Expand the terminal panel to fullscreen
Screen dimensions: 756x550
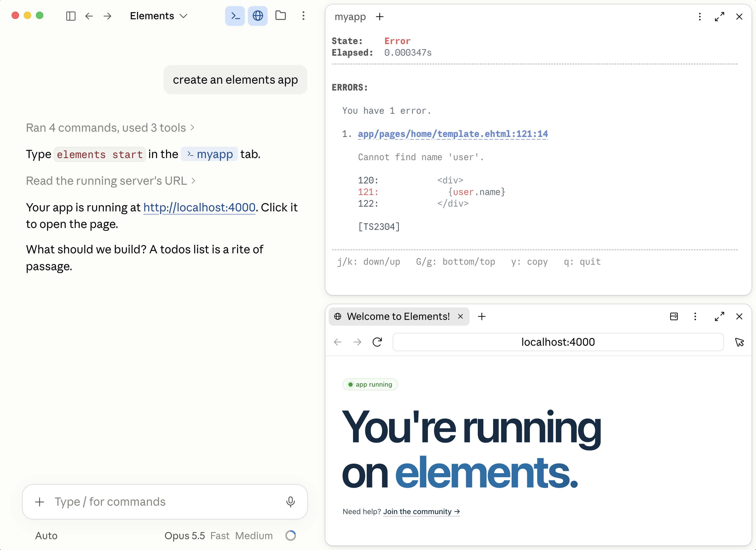719,16
